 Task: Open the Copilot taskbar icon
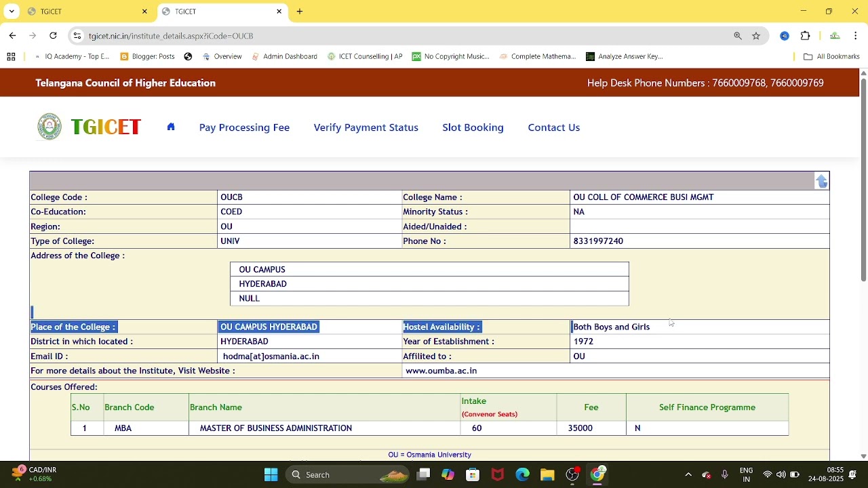pyautogui.click(x=448, y=474)
